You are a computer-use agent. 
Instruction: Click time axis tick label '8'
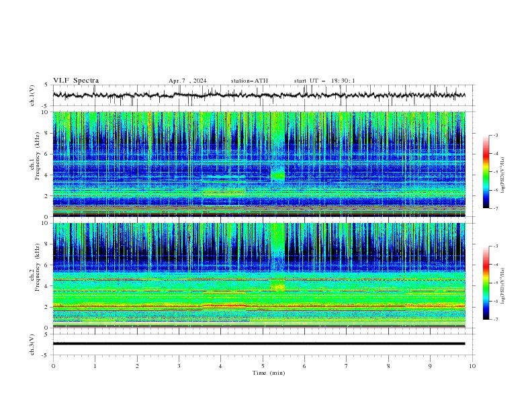click(x=388, y=366)
